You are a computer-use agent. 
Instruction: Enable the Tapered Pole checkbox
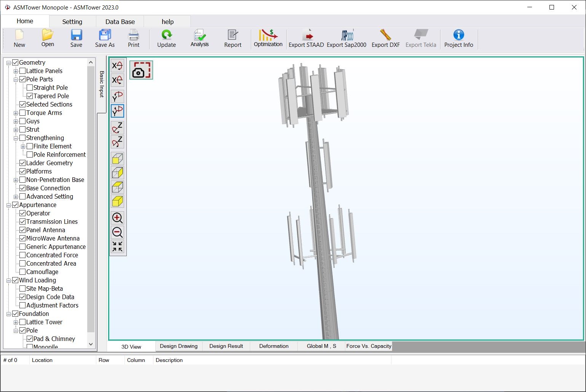30,96
